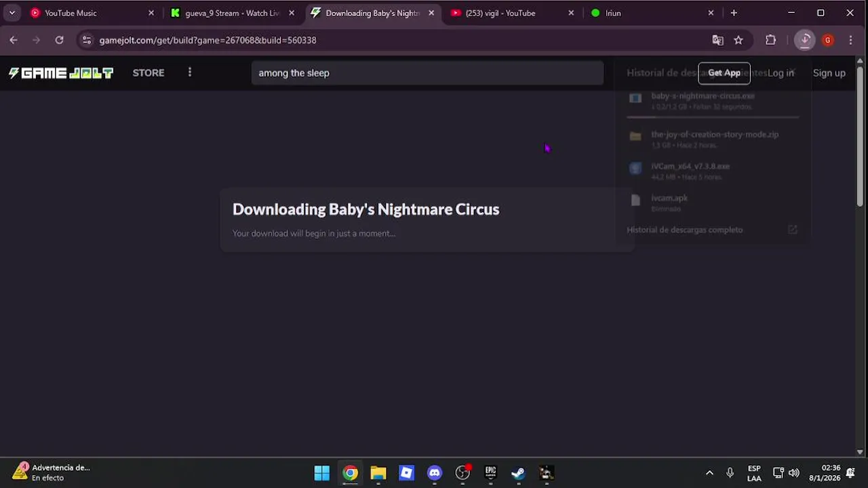This screenshot has height=488, width=868.
Task: Switch to the gueva_9 Stream tab
Action: (x=233, y=13)
